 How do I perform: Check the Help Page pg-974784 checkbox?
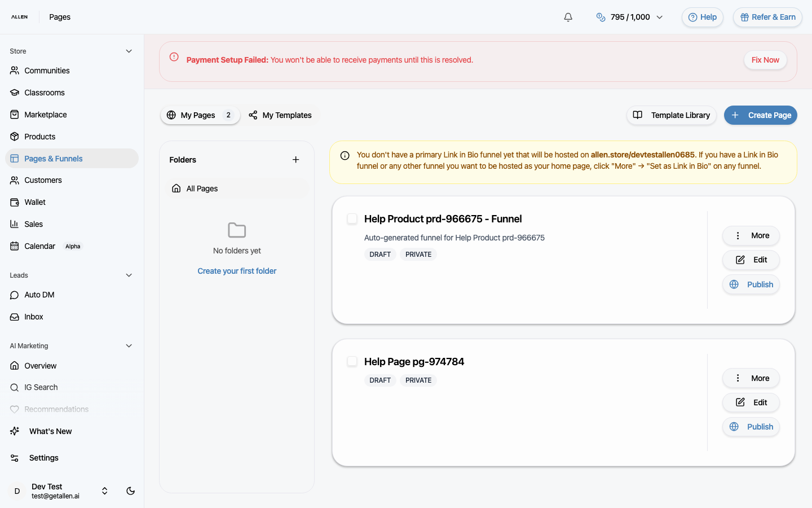(x=352, y=361)
